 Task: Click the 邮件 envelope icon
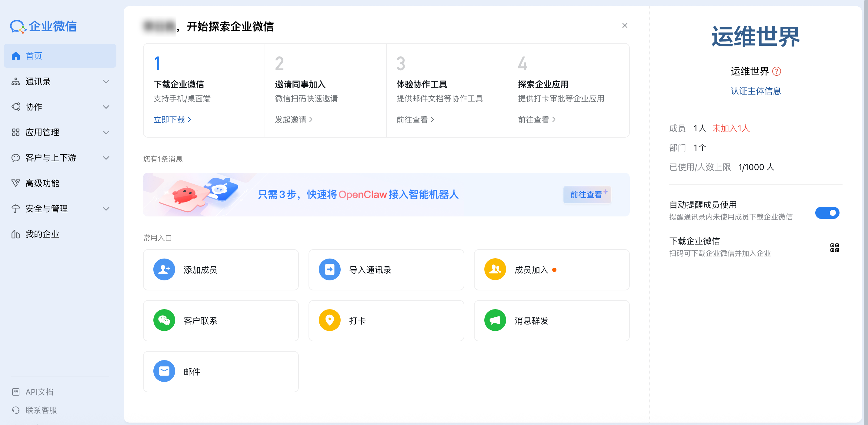coord(164,371)
